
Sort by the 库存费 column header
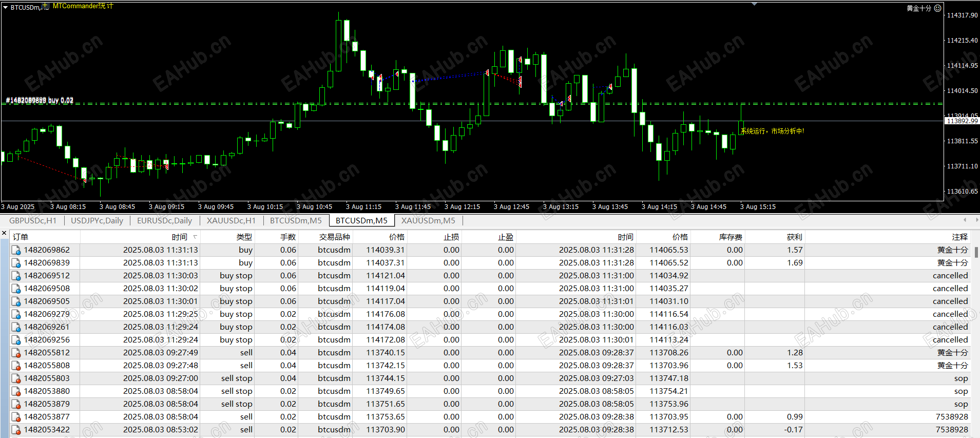coord(718,237)
